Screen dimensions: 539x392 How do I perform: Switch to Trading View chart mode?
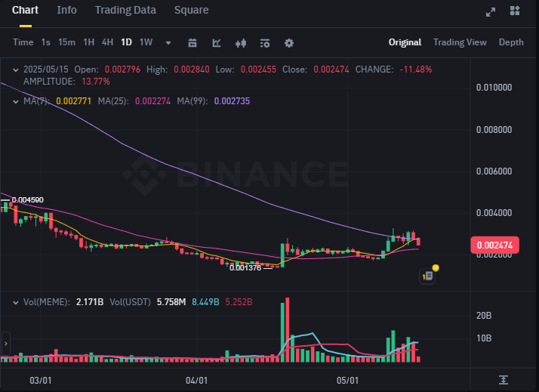[460, 42]
